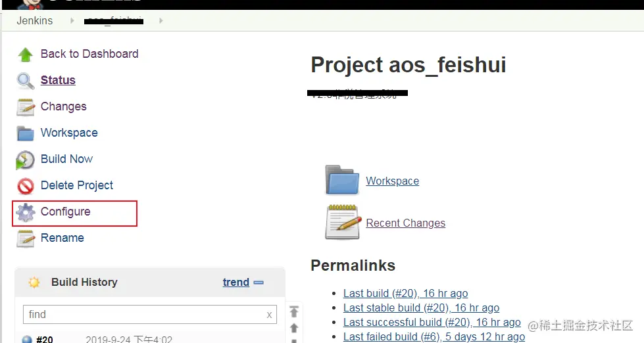Click the large Recent Changes notepad icon
The image size is (644, 343).
[x=342, y=222]
